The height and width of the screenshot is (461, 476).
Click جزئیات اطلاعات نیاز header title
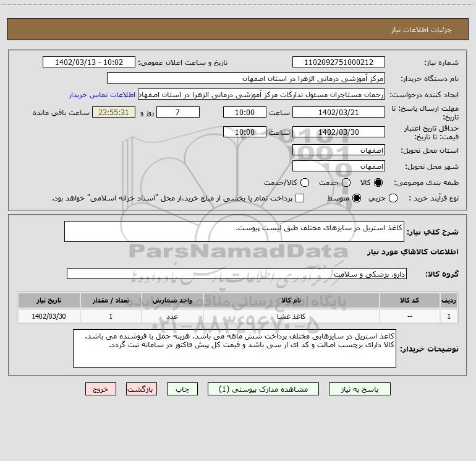click(421, 30)
